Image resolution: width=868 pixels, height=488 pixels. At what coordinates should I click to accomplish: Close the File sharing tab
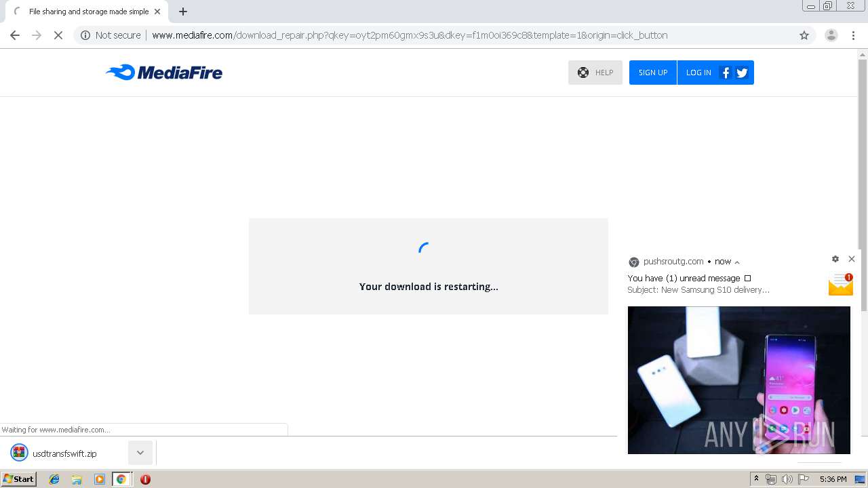pyautogui.click(x=157, y=12)
